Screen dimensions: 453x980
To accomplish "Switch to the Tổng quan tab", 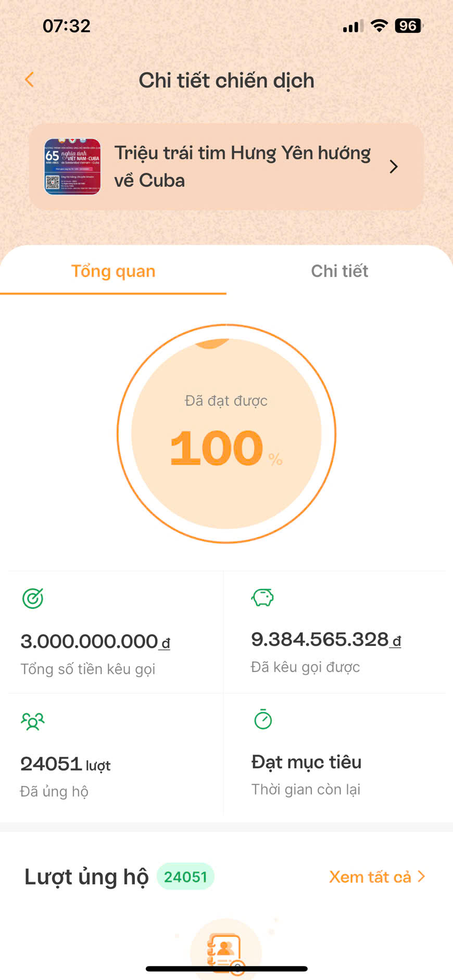I will tap(113, 271).
